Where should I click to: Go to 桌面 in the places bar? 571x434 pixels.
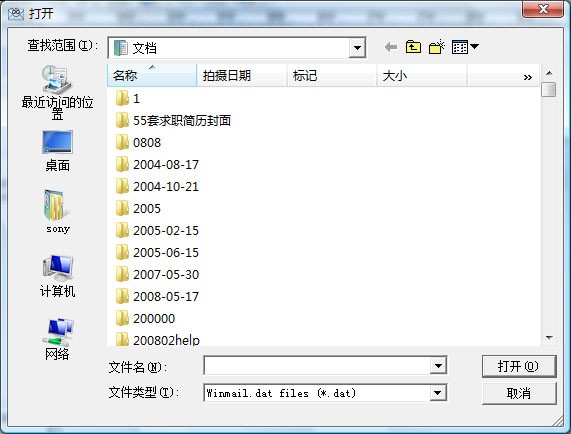click(58, 151)
